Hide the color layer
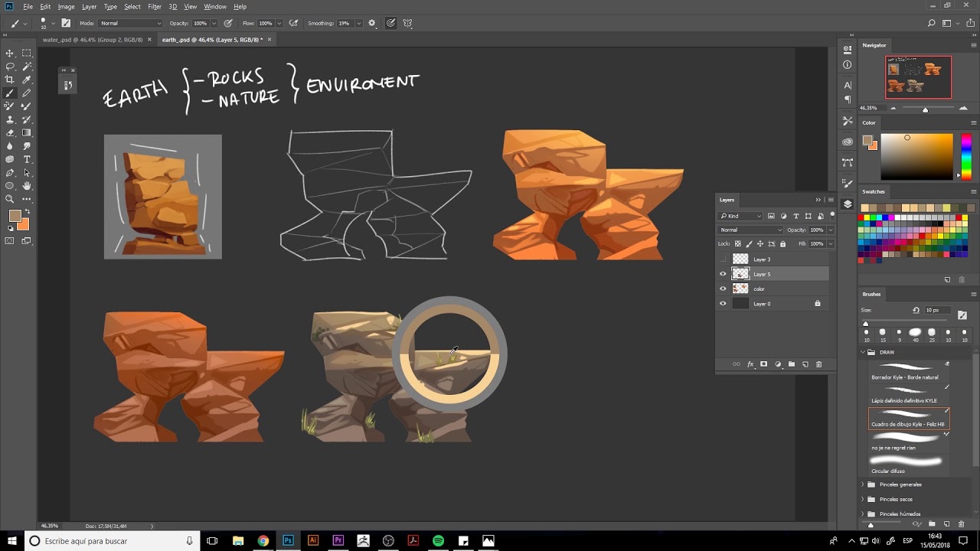The width and height of the screenshot is (980, 551). (x=723, y=289)
